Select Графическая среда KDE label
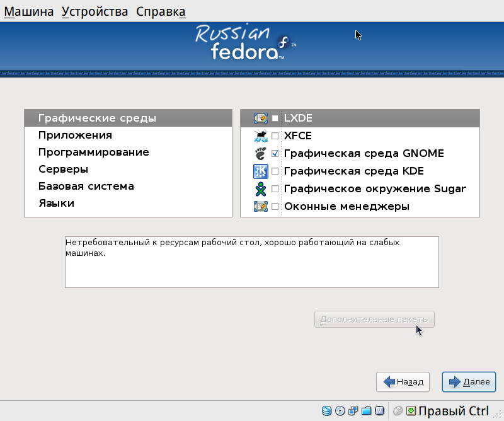 click(354, 171)
